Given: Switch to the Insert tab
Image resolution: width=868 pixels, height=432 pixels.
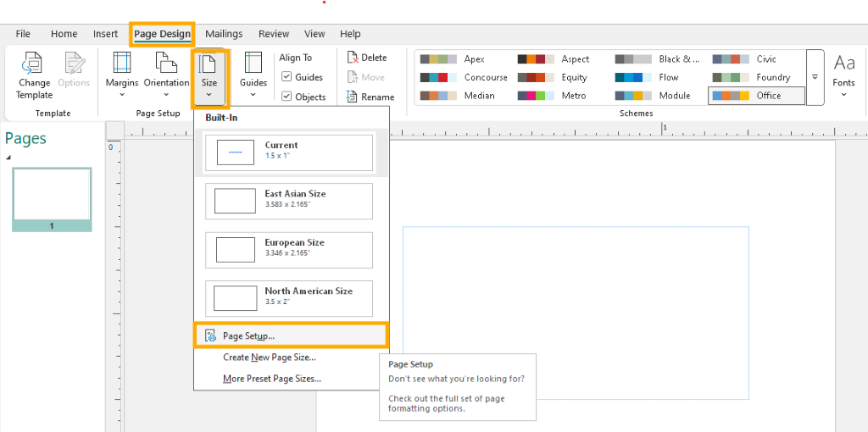Looking at the screenshot, I should [105, 34].
